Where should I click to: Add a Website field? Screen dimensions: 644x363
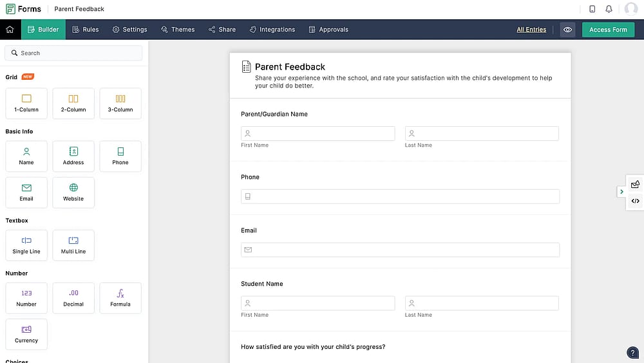click(x=73, y=192)
